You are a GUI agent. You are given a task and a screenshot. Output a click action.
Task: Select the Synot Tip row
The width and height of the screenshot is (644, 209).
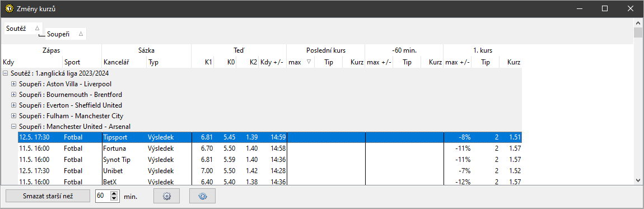[270, 159]
